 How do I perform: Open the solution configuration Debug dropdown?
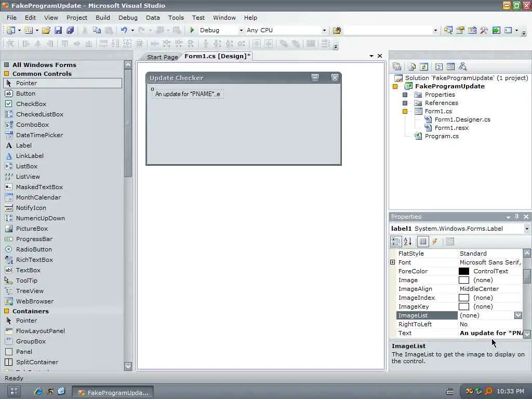pyautogui.click(x=241, y=30)
